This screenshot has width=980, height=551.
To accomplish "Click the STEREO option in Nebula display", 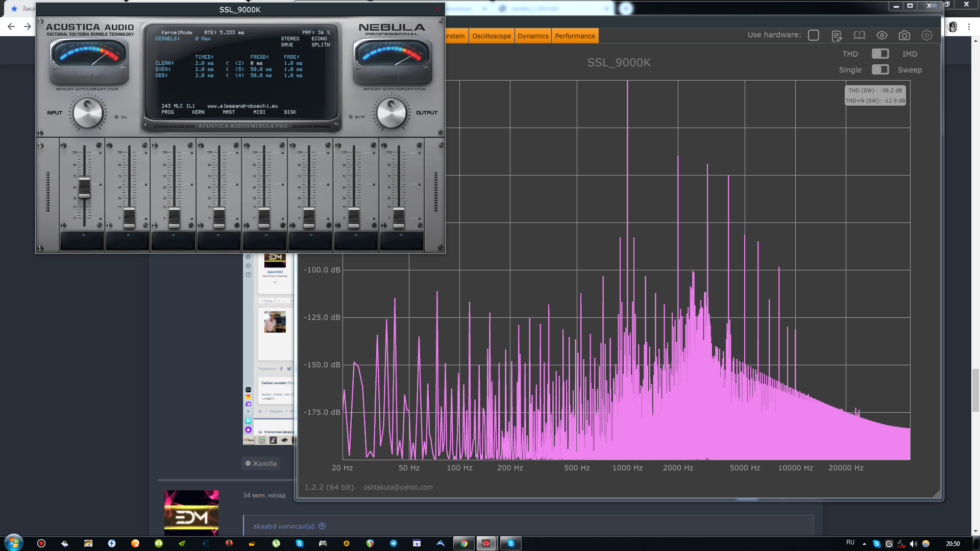I will pos(290,39).
